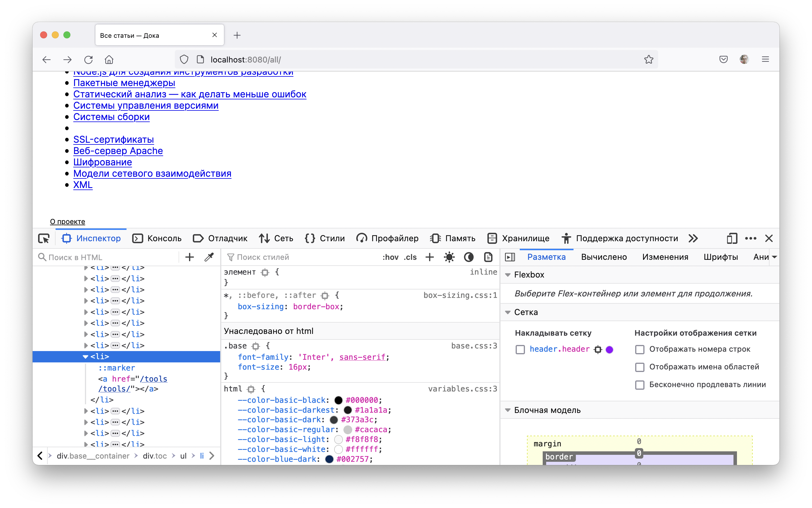
Task: Toggle light color scheme simulation
Action: coord(449,257)
